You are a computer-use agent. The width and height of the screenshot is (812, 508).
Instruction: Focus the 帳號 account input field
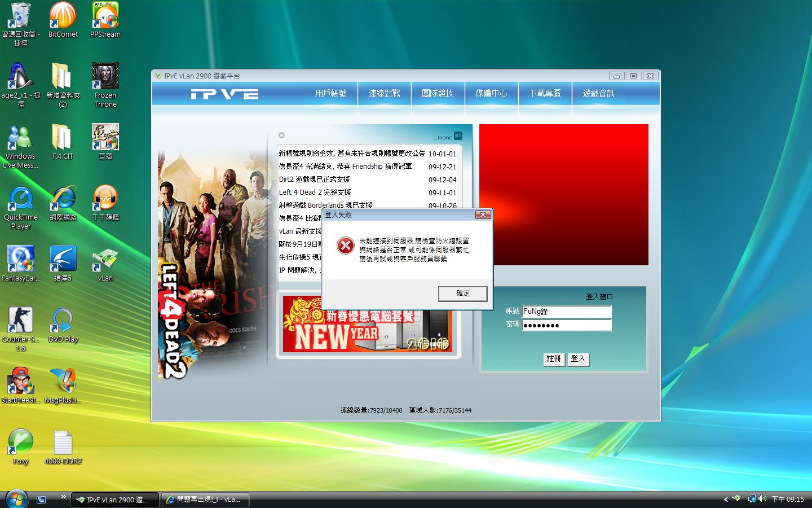click(567, 312)
